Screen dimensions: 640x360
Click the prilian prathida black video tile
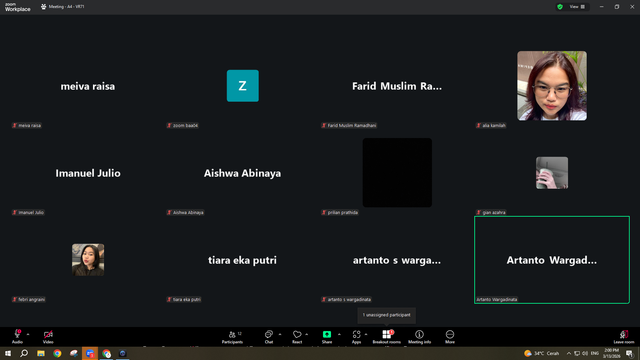[397, 173]
